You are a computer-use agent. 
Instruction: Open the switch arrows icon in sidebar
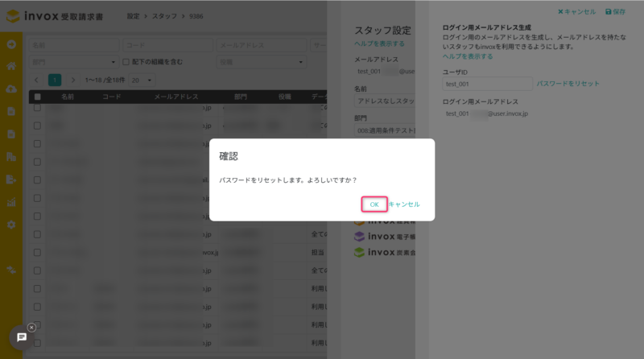click(11, 270)
